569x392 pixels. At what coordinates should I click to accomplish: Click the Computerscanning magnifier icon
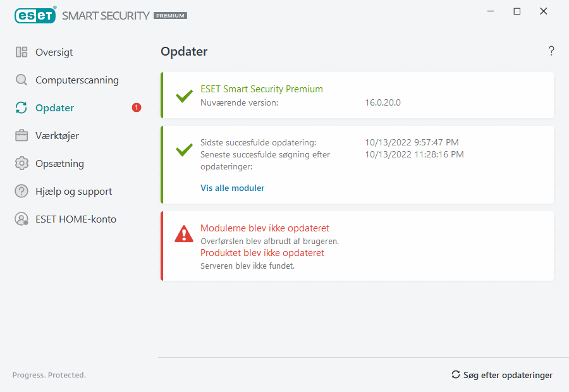tap(21, 80)
